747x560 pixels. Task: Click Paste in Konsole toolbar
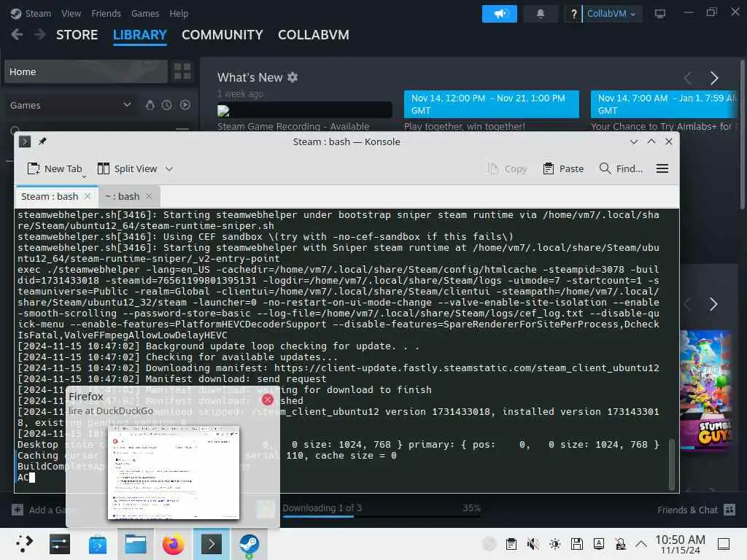pos(563,168)
